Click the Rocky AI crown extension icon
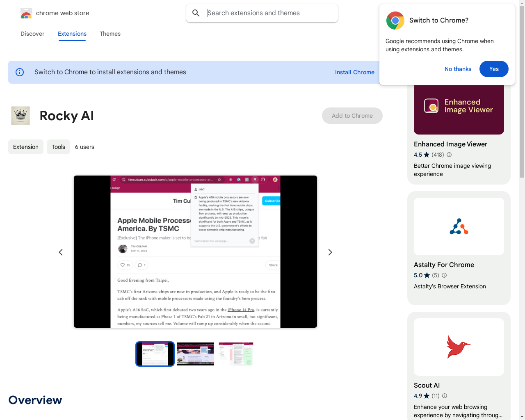 pyautogui.click(x=21, y=116)
